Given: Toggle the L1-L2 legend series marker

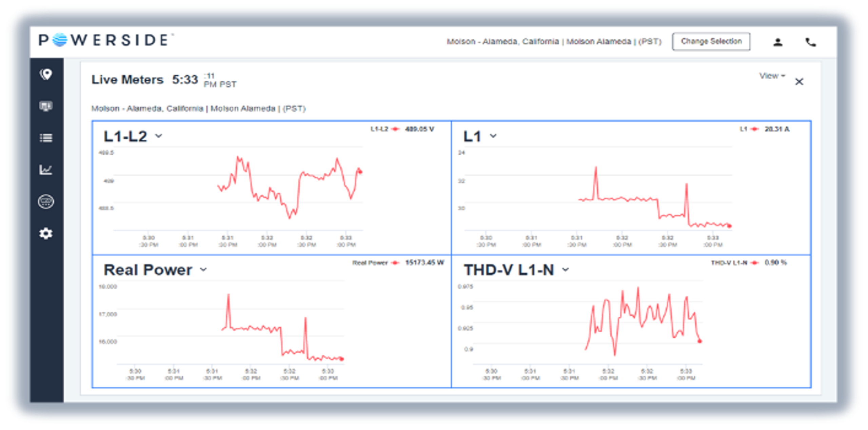Looking at the screenshot, I should click(395, 129).
